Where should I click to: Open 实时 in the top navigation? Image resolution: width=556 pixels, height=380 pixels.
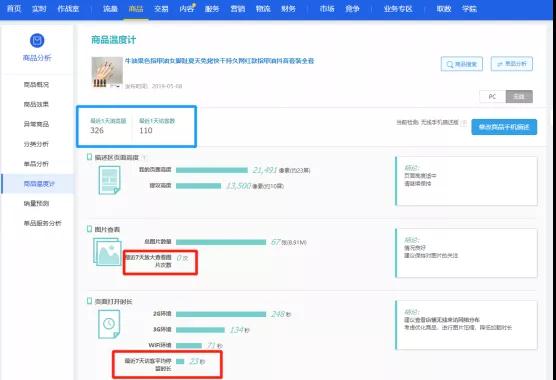pyautogui.click(x=39, y=9)
